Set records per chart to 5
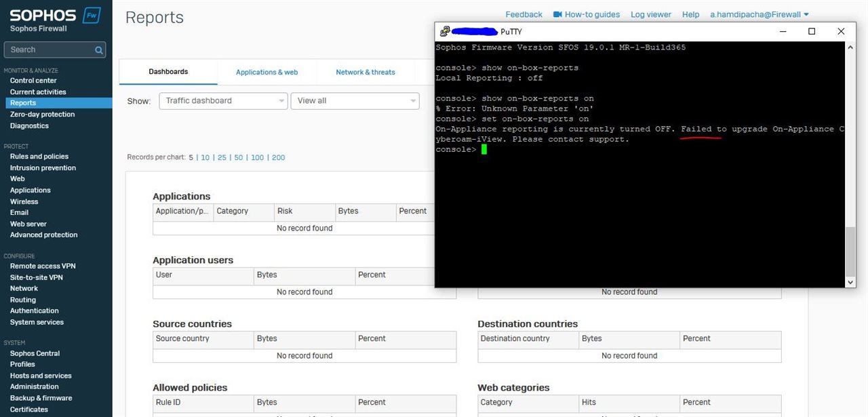This screenshot has height=417, width=868. 191,157
